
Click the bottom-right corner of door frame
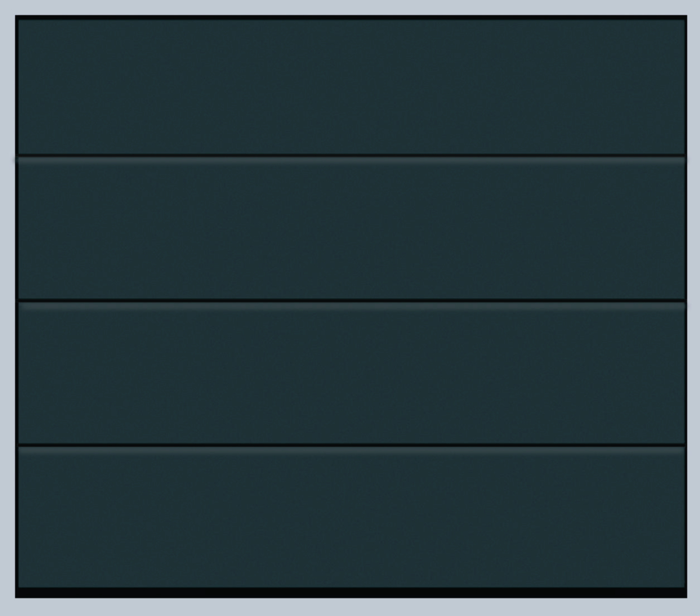point(685,596)
